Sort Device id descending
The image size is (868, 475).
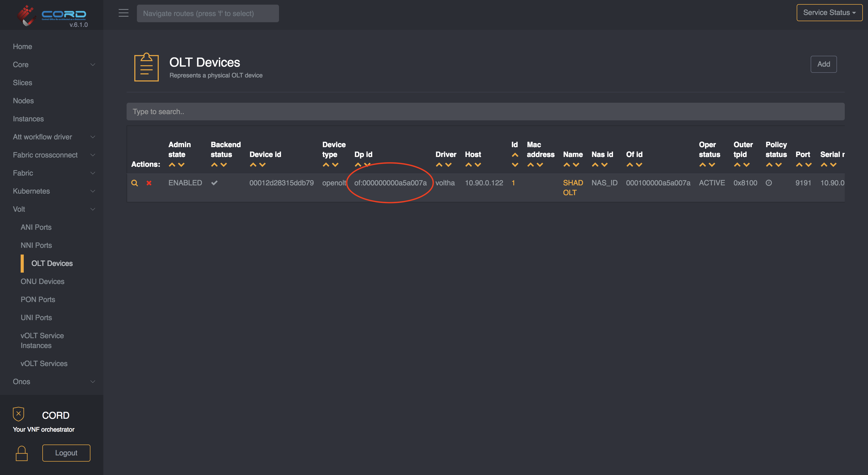pyautogui.click(x=262, y=165)
